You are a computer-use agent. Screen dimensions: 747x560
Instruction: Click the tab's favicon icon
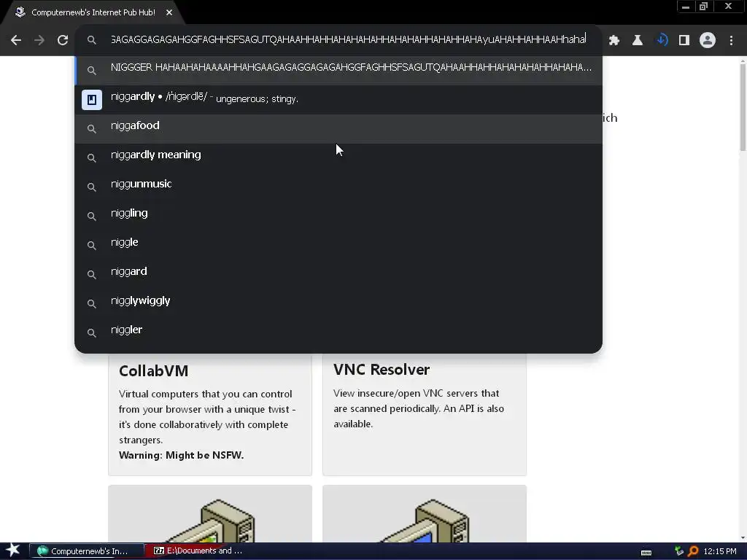[x=20, y=12]
